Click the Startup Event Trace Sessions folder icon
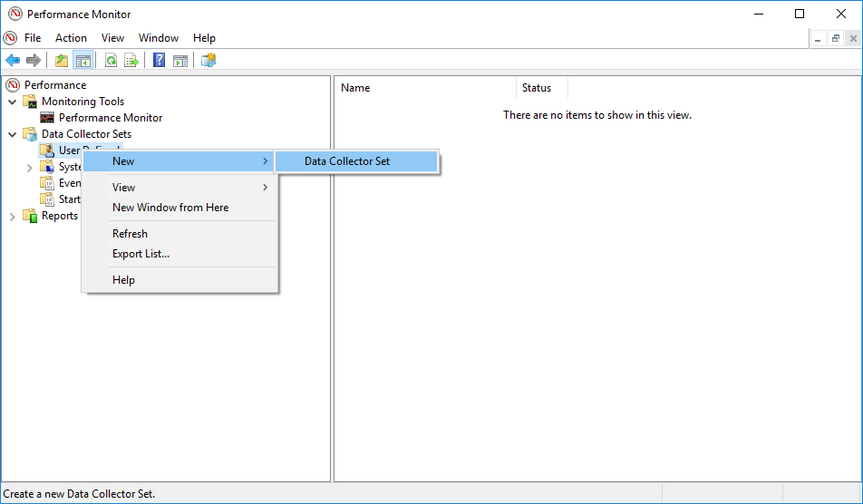The width and height of the screenshot is (863, 504). click(x=47, y=199)
